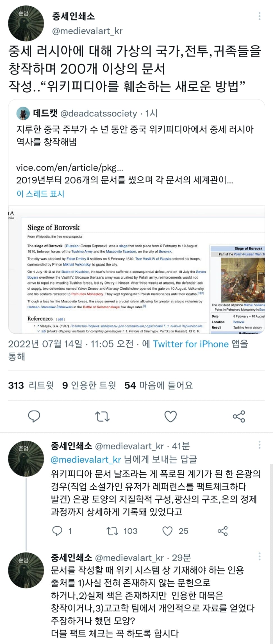Viewport: 273px width, 644px height.
Task: Like the reply showing 25 hearts
Action: click(x=175, y=531)
